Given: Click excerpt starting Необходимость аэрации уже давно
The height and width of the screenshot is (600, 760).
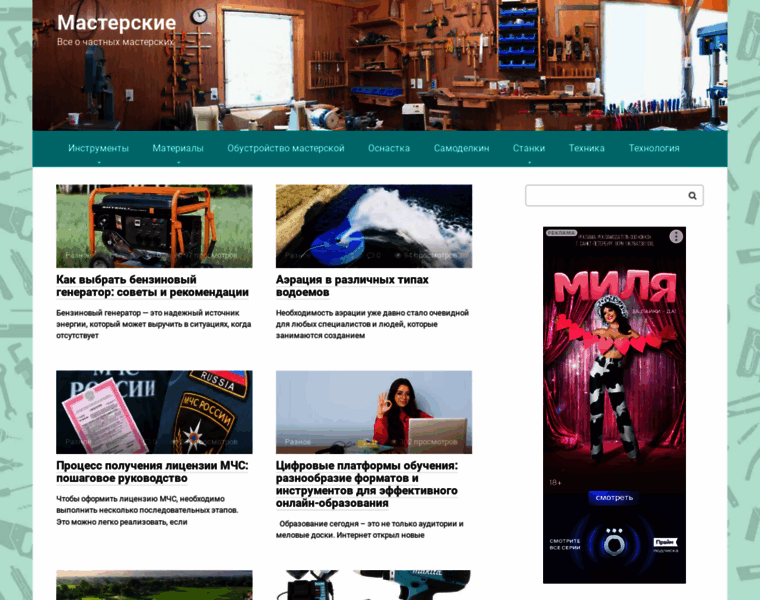Looking at the screenshot, I should tap(372, 324).
